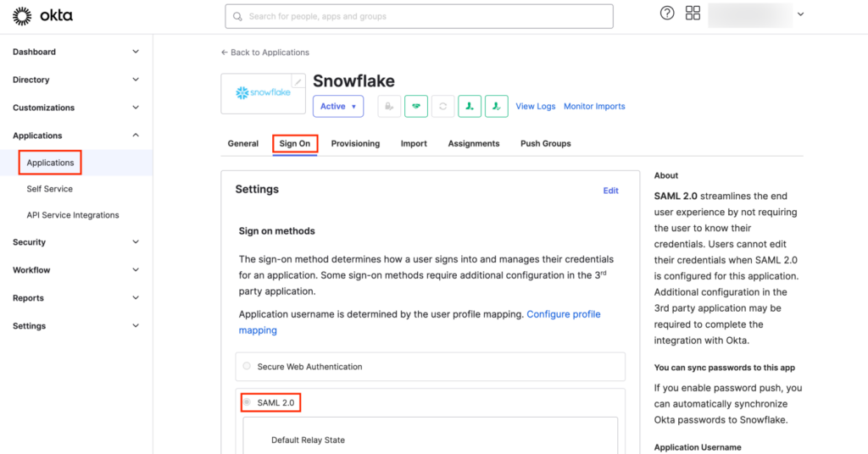Click the green person-with-checkmark icon button

pyautogui.click(x=496, y=106)
